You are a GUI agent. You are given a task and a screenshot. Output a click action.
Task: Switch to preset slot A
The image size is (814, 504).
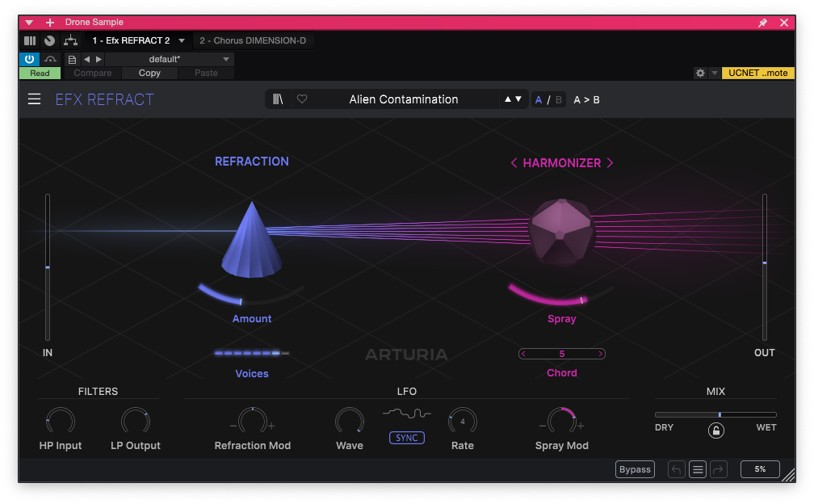click(539, 99)
